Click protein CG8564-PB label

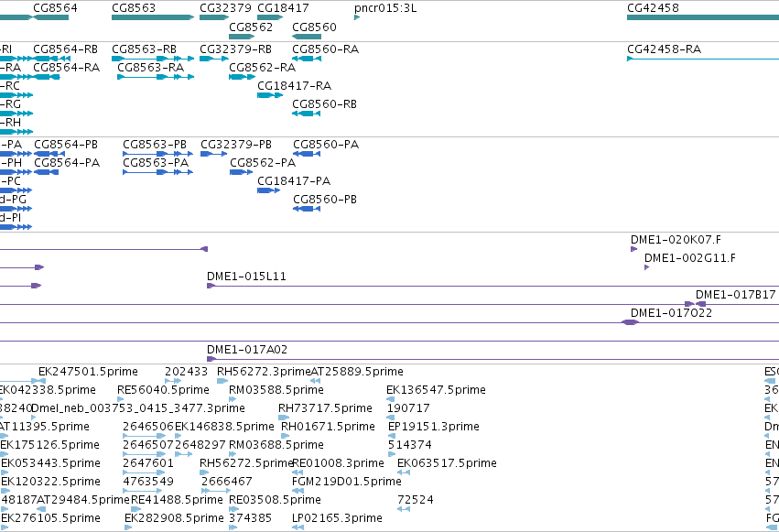(66, 145)
